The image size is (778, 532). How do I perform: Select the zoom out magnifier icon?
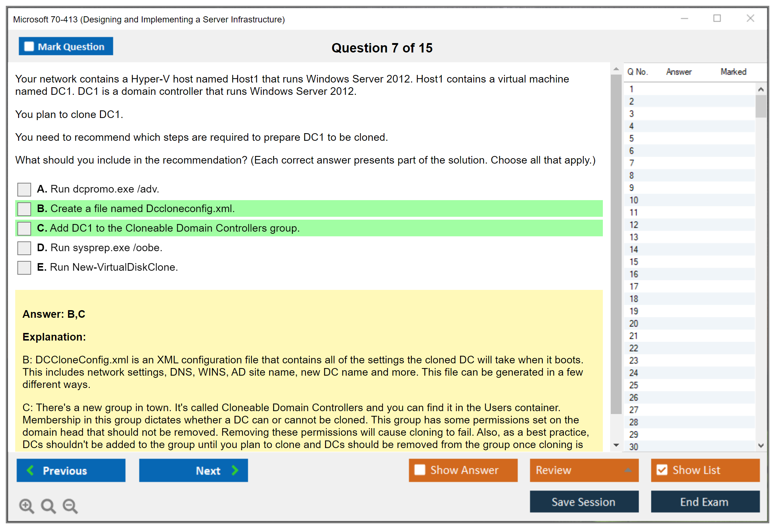(x=70, y=506)
